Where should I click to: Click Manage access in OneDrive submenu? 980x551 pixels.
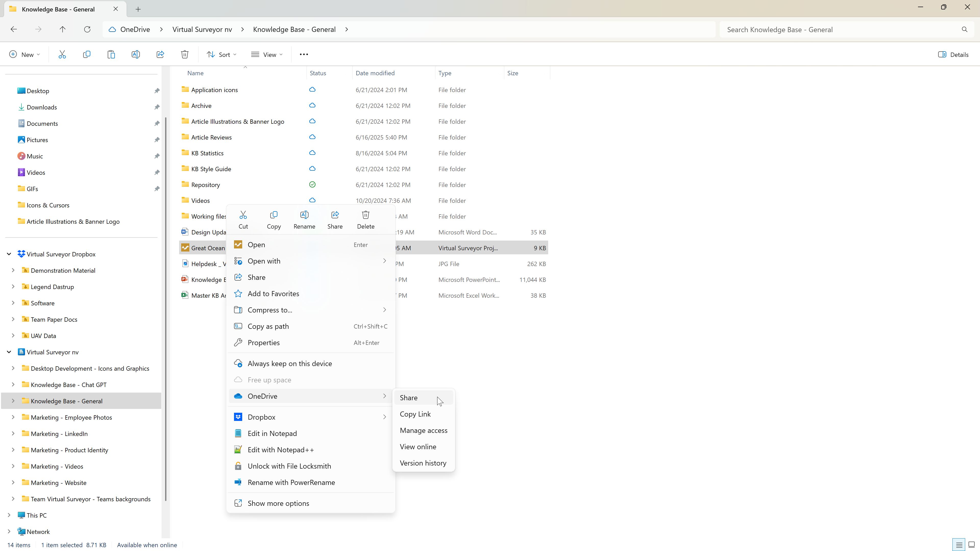tap(423, 430)
